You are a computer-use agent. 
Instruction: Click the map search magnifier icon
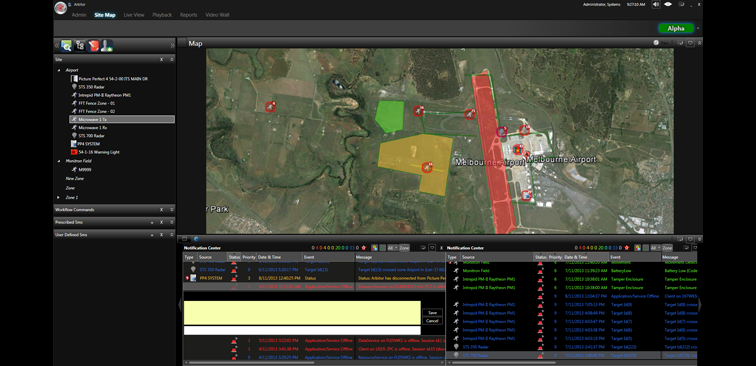(66, 46)
